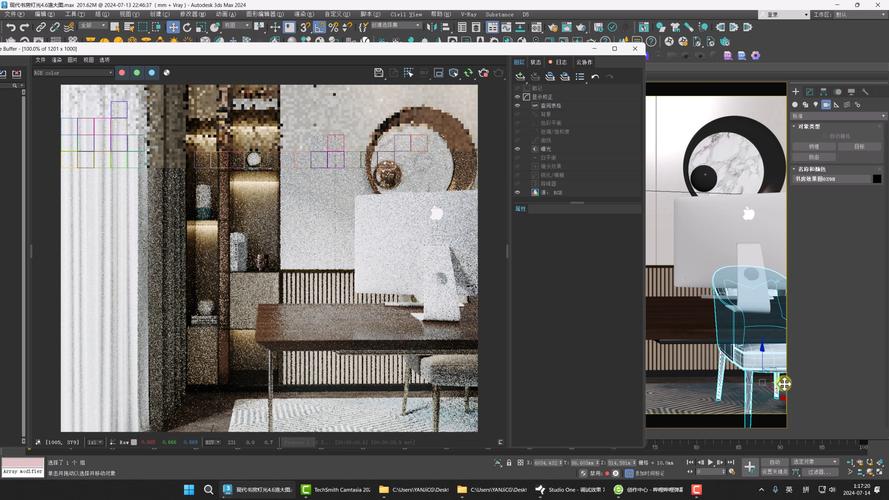Screen dimensions: 889x500
Task: Toggle the Percent Snap icon
Action: [333, 27]
